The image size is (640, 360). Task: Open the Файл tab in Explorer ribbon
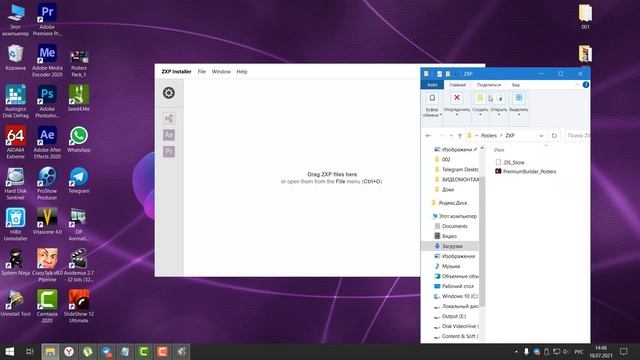tap(432, 85)
